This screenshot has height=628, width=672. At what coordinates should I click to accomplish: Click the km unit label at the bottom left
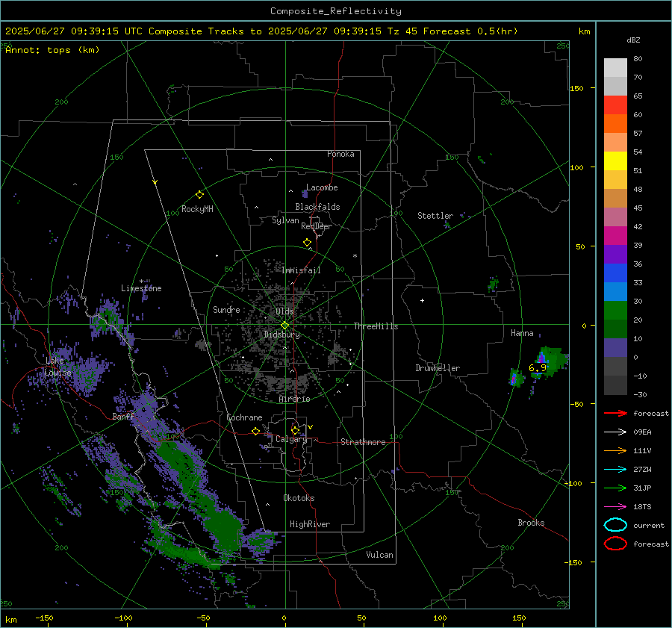[x=10, y=620]
